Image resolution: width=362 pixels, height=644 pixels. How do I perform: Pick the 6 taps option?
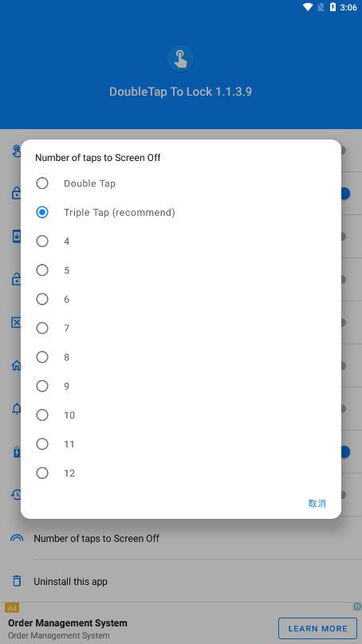[x=181, y=299]
